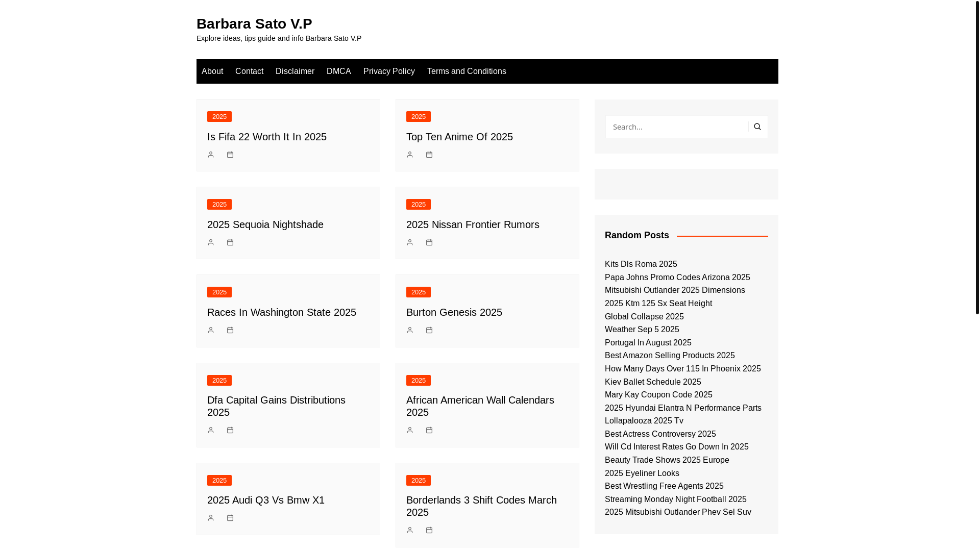Click calendar icon under Top Ten Anime post
This screenshot has width=980, height=551.
tap(429, 155)
